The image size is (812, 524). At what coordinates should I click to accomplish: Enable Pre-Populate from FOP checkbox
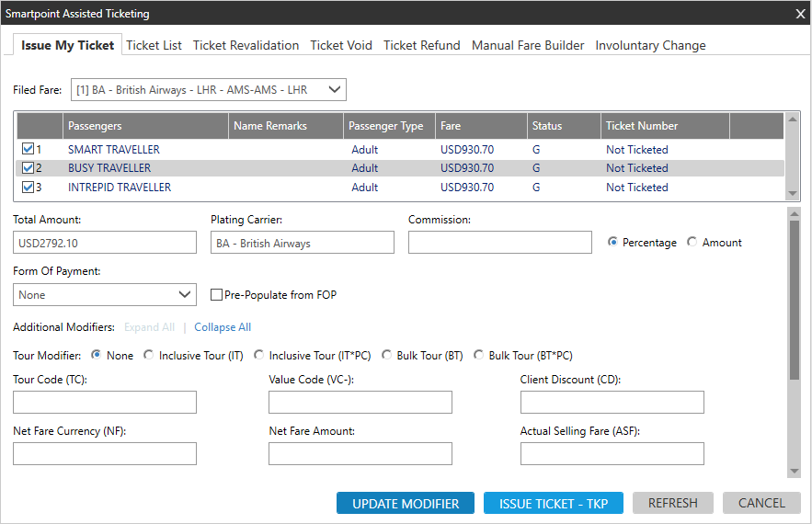pos(217,295)
